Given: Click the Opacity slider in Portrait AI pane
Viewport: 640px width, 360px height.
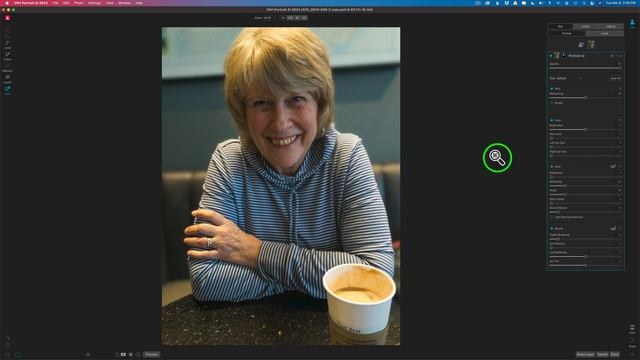Looking at the screenshot, I should pos(585,68).
